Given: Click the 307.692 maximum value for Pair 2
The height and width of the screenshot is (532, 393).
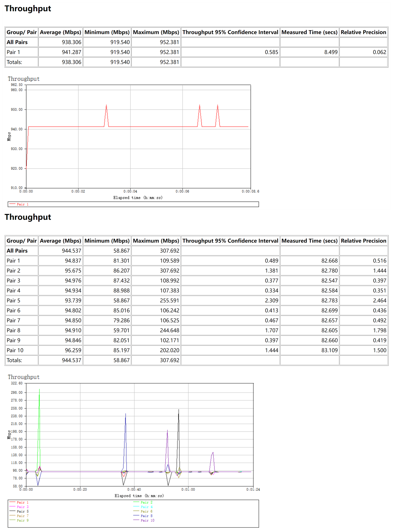Looking at the screenshot, I should pos(169,271).
